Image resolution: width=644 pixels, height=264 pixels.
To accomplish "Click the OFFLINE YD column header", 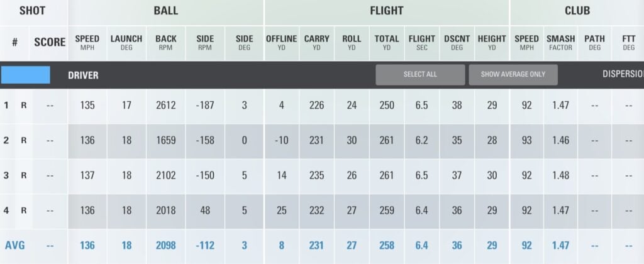I will coord(281,42).
